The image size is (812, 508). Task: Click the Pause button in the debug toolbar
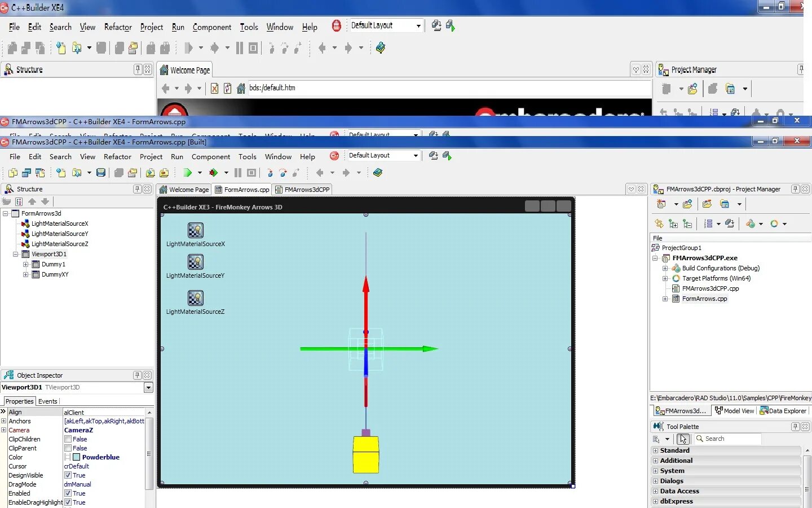[x=238, y=173]
